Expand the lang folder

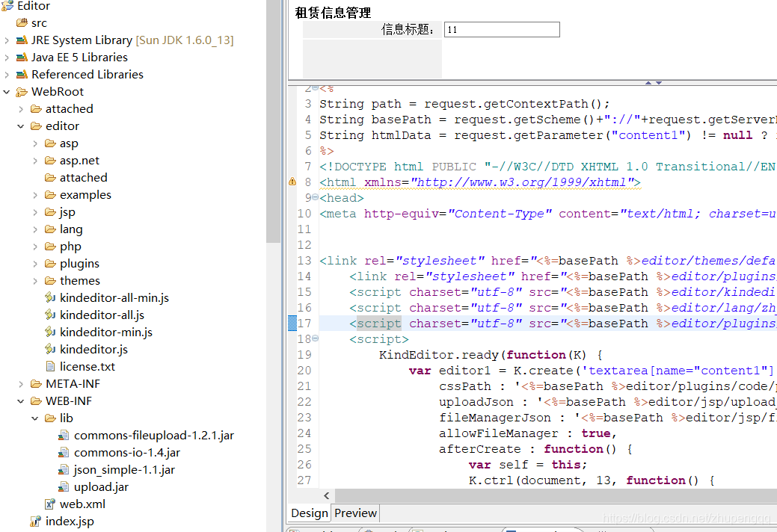tap(35, 229)
